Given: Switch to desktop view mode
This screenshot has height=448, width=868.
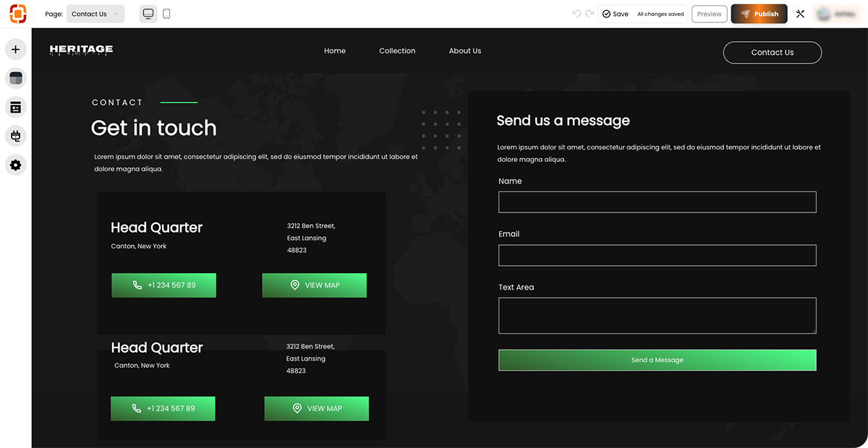Looking at the screenshot, I should click(148, 14).
